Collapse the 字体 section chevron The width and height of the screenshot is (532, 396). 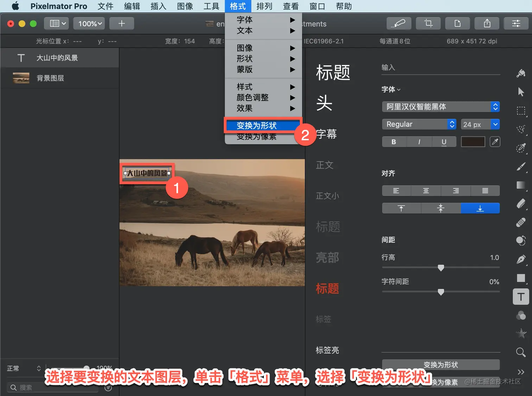tap(399, 90)
